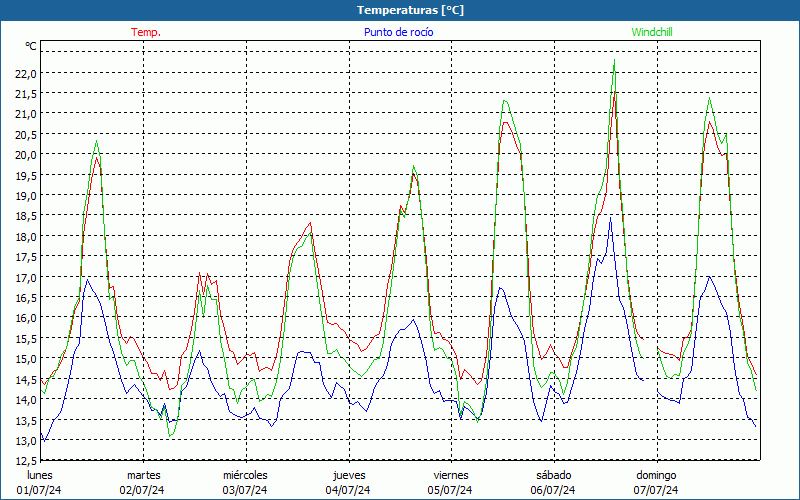The height and width of the screenshot is (500, 800).
Task: Click the blue 'Punto de rocío' legend label
Action: [x=398, y=32]
